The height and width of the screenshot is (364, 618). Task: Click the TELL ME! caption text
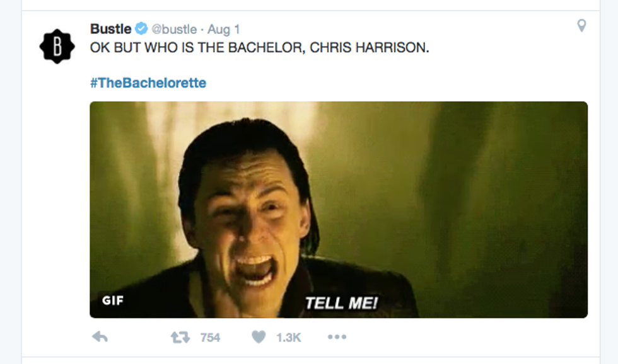click(x=341, y=303)
